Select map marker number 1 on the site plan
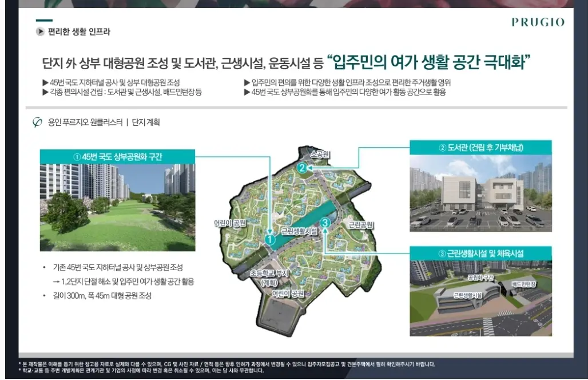The image size is (588, 380). point(270,239)
